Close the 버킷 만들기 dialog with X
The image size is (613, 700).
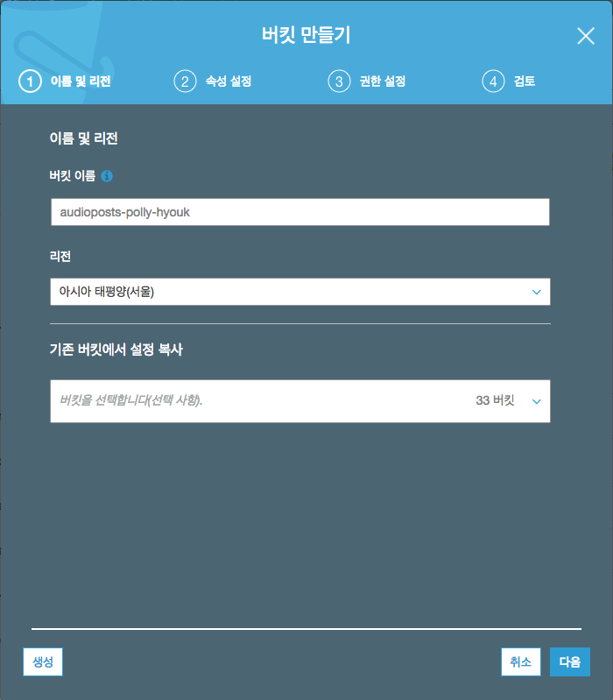pos(585,36)
